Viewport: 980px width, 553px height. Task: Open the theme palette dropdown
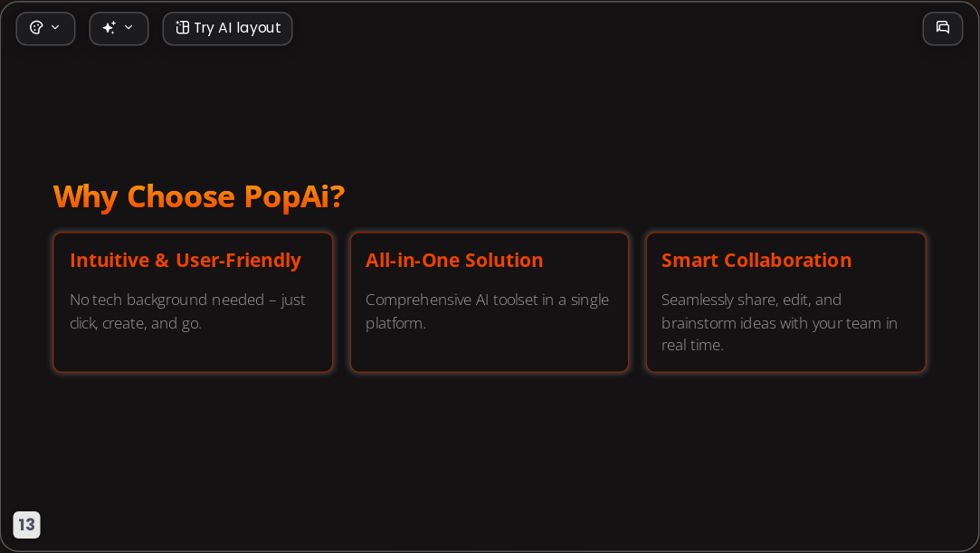(45, 28)
